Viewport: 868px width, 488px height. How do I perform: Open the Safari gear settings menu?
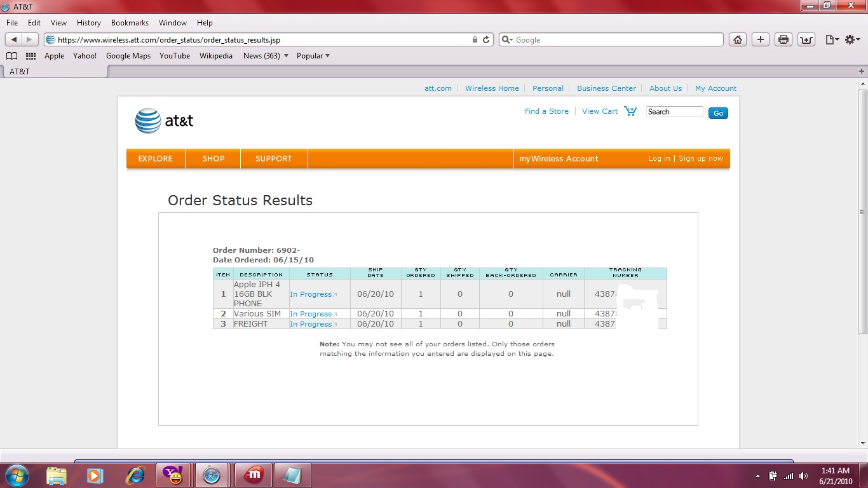click(x=852, y=39)
